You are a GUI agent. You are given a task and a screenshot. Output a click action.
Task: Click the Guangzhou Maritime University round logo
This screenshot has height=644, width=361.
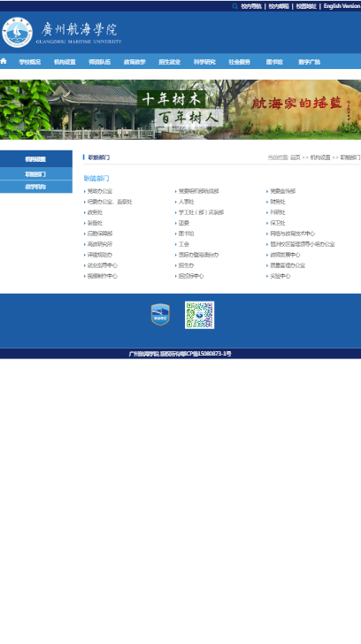pos(17,33)
